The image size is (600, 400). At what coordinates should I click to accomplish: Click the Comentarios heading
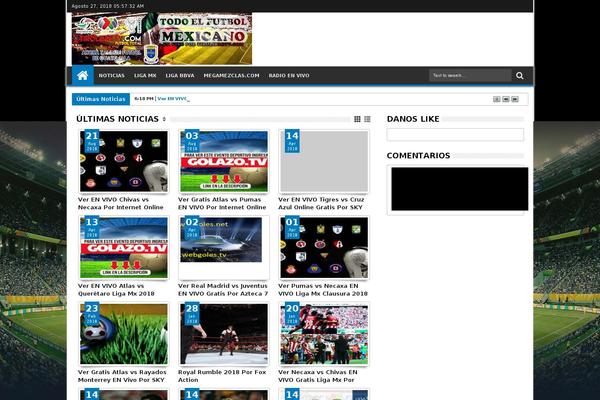click(x=418, y=155)
